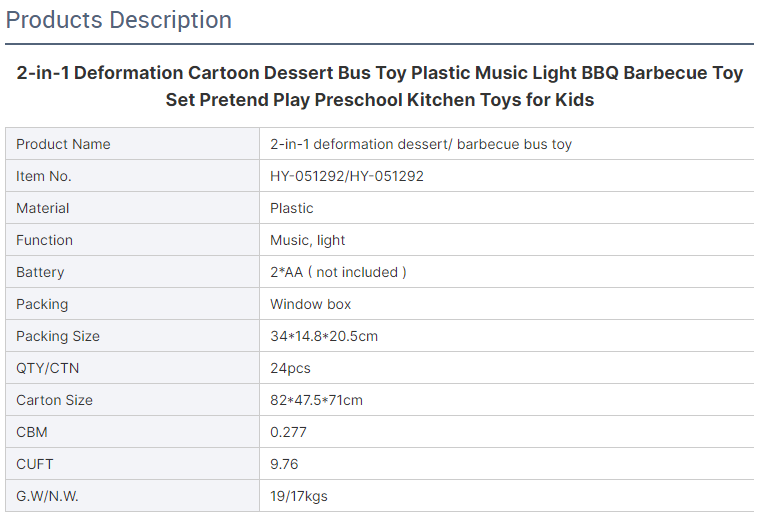766x517 pixels.
Task: Select the Function label cell
Action: coord(132,240)
